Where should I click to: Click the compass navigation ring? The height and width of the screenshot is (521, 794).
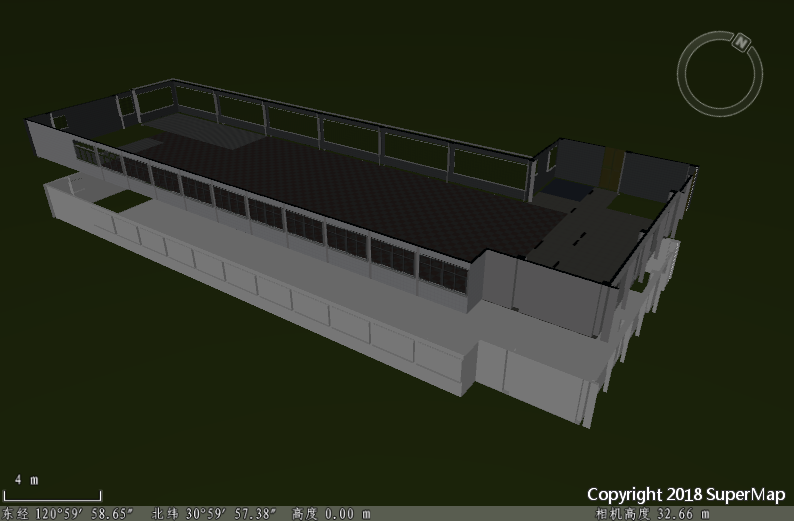point(720,73)
